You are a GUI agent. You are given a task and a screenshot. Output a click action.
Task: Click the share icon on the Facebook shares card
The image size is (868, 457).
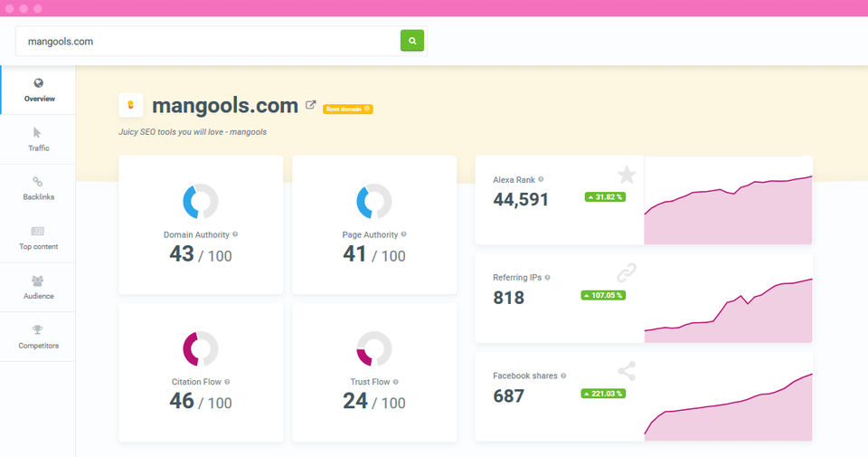pos(627,371)
